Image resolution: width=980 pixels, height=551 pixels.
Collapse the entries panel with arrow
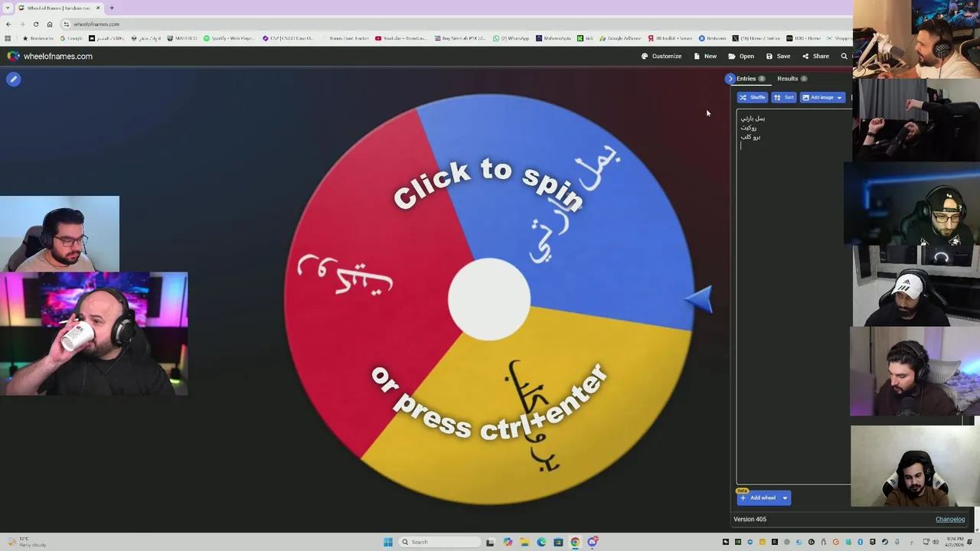click(730, 79)
